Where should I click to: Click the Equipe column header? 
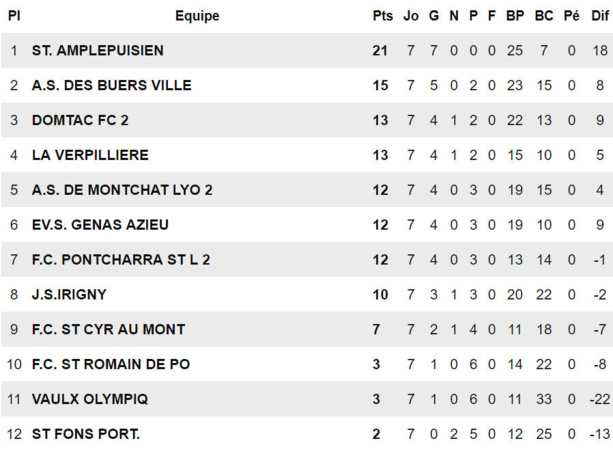click(197, 16)
